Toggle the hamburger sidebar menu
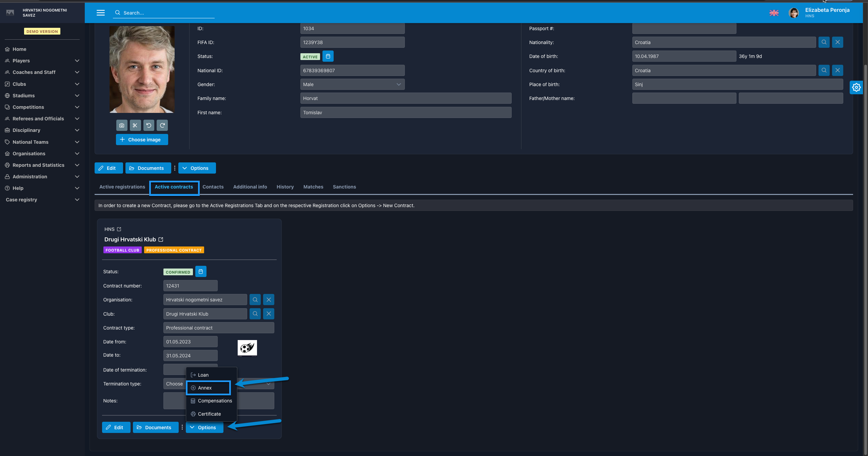868x456 pixels. pos(101,13)
